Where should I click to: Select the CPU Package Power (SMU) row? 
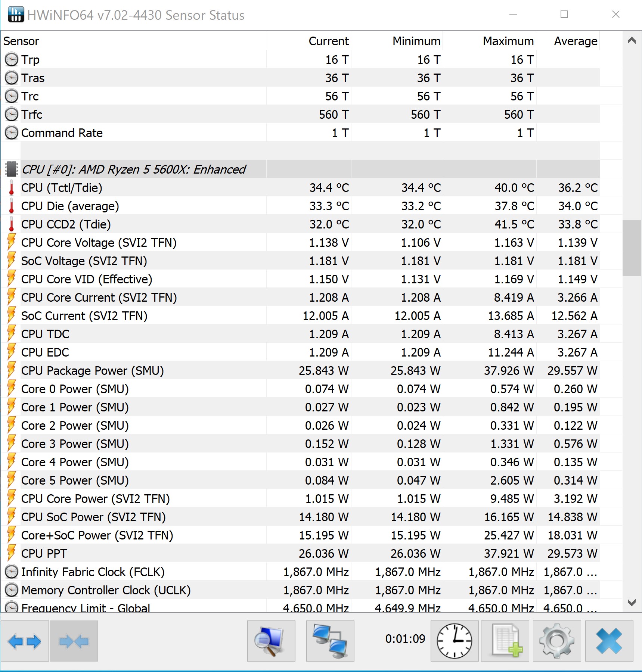click(x=93, y=371)
